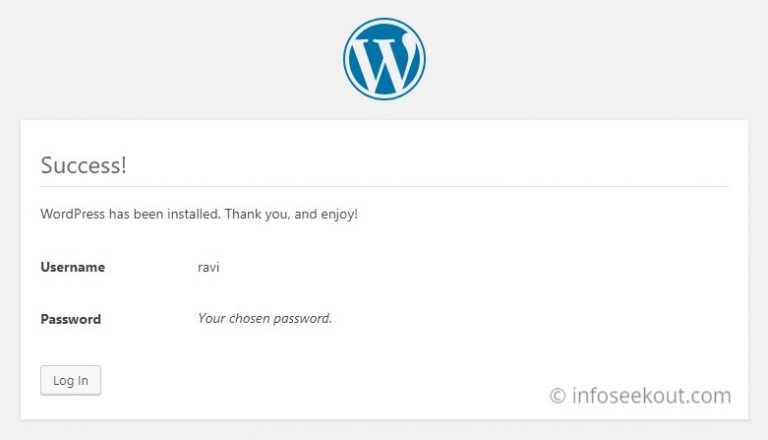Click the white W letter inside logo
Image resolution: width=768 pixels, height=440 pixels.
[384, 62]
